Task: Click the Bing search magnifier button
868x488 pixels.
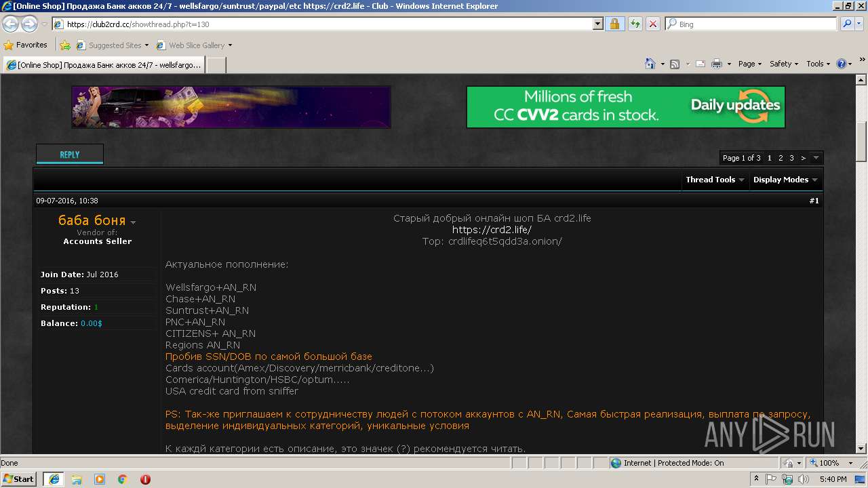Action: point(847,24)
